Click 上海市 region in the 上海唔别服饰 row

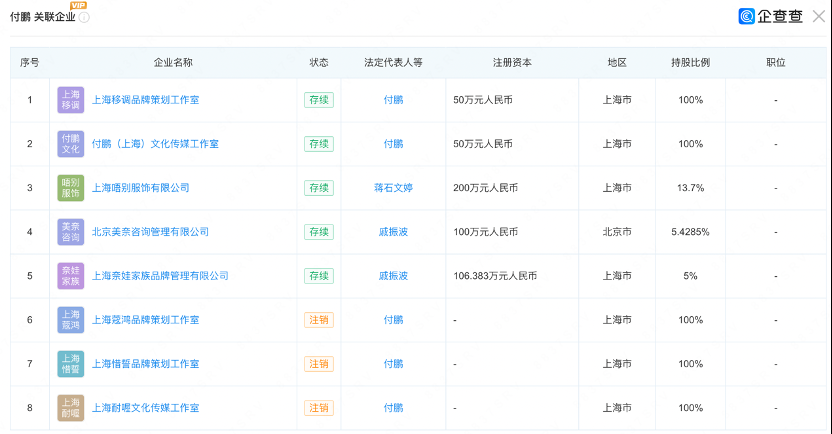coord(617,188)
